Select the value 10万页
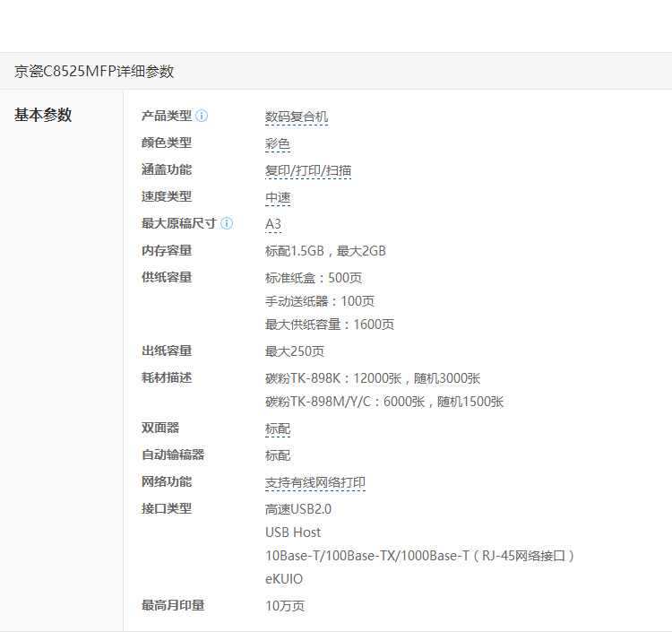 pos(285,606)
